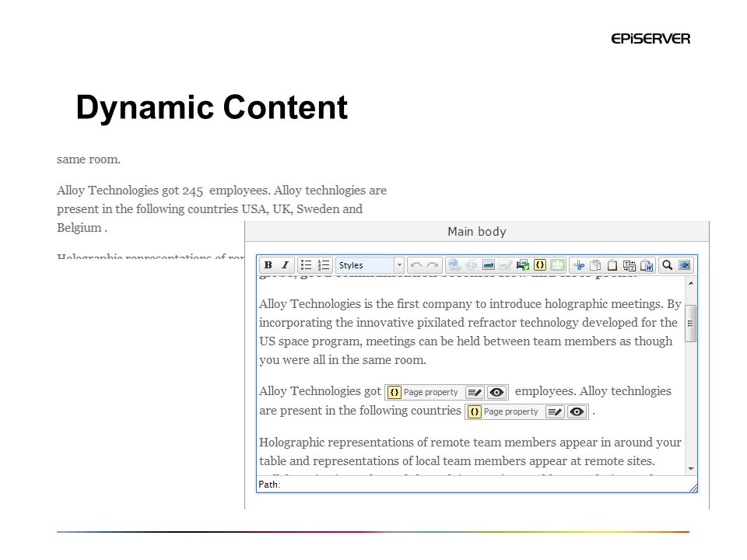Edit the Page property after 'countries'
Image resolution: width=747 pixels, height=560 pixels.
(x=555, y=412)
